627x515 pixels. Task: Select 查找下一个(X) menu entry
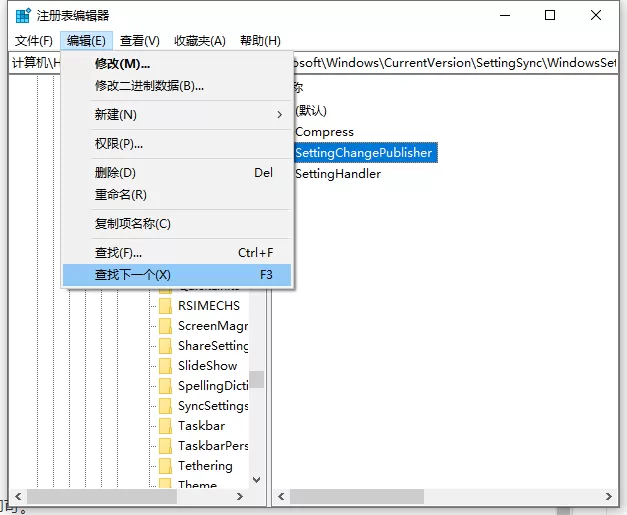click(x=177, y=275)
